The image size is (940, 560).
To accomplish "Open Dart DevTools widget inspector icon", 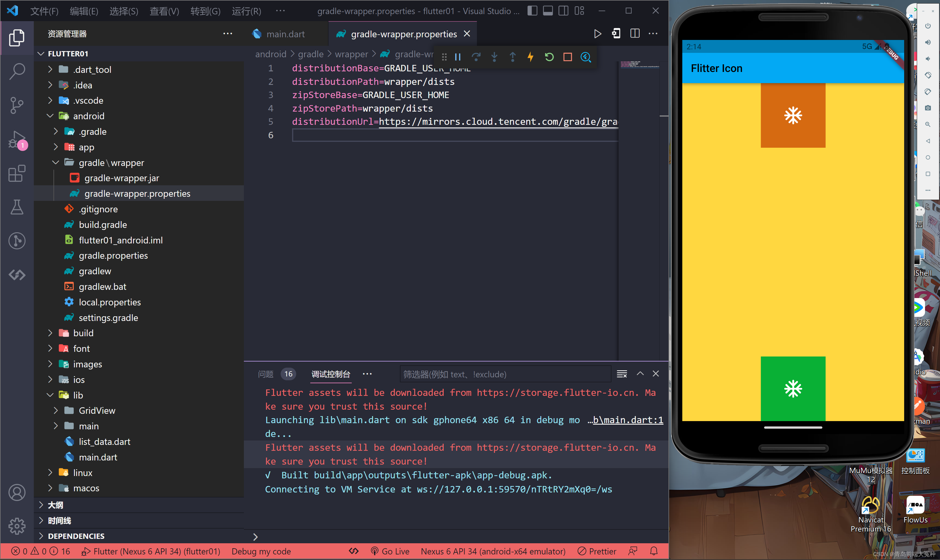I will [586, 57].
